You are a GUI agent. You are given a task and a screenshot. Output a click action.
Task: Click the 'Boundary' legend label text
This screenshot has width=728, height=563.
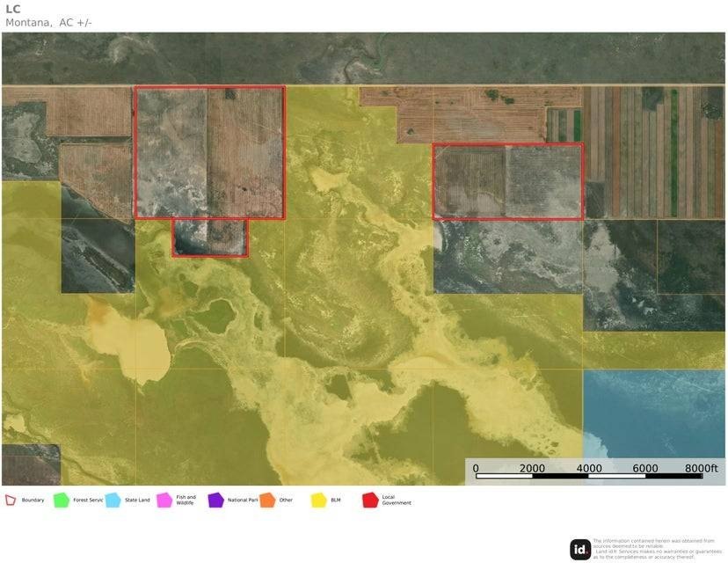[x=33, y=500]
